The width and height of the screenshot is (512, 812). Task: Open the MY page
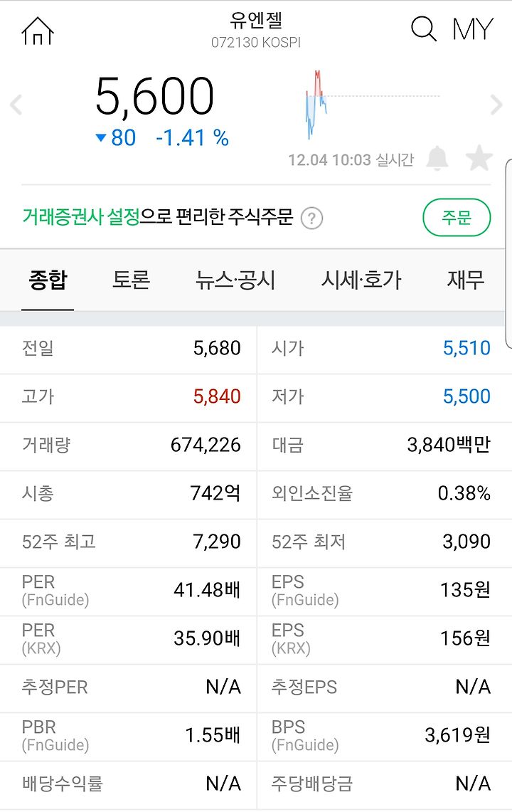[472, 29]
